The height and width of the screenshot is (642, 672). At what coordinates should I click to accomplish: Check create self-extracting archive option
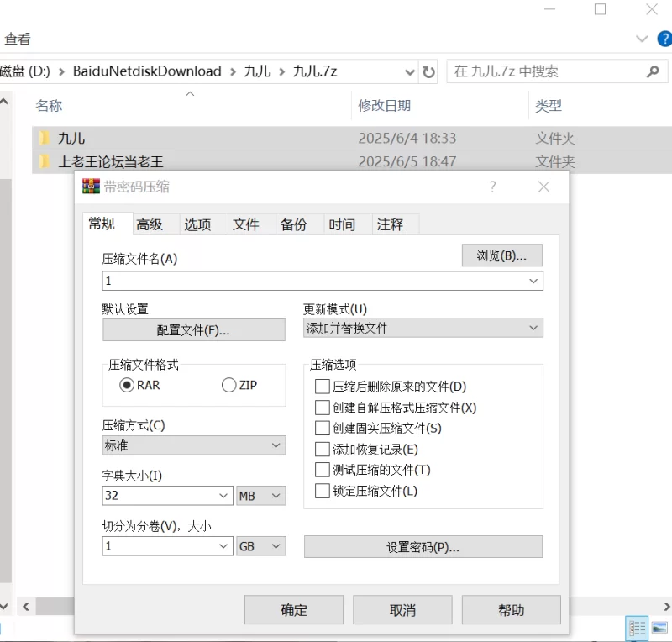pyautogui.click(x=322, y=407)
